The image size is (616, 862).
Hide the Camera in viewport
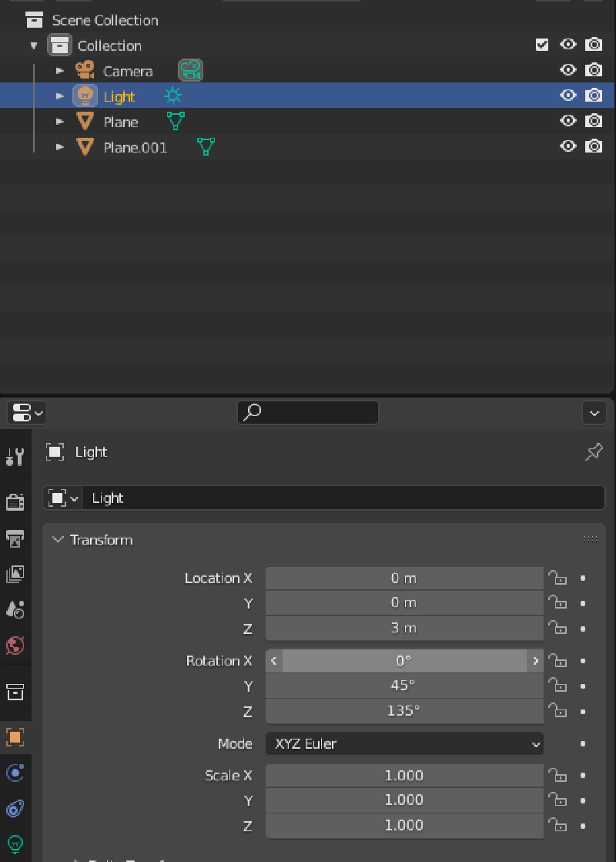click(x=568, y=70)
